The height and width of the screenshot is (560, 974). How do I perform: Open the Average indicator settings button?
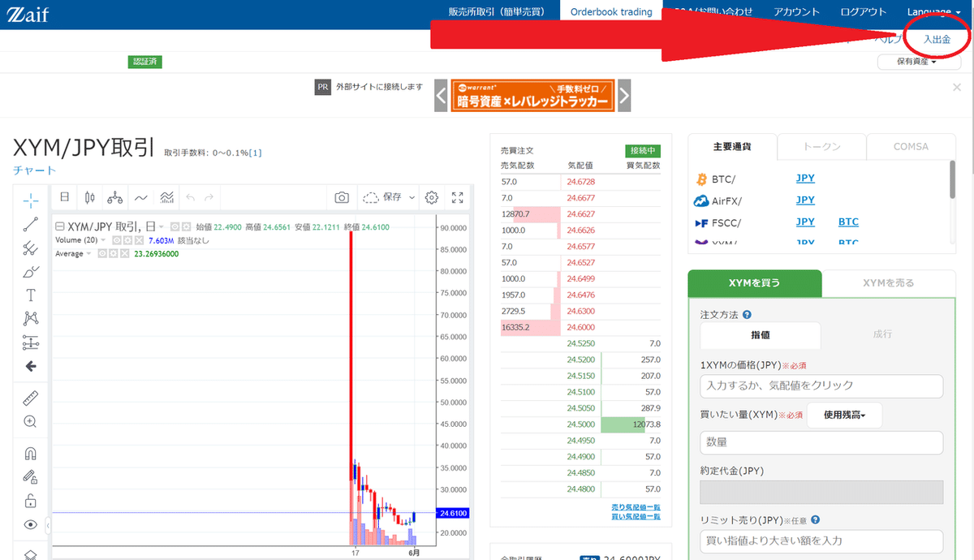point(112,253)
